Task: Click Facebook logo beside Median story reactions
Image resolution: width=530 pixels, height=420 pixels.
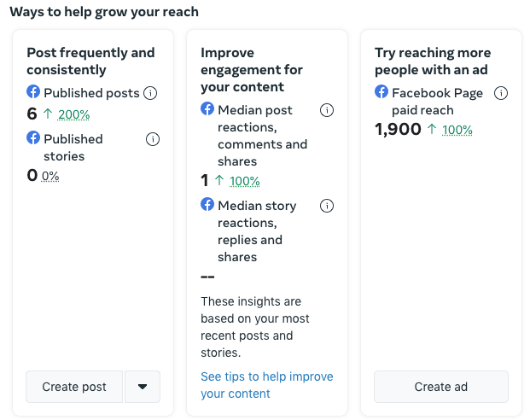Action: point(207,205)
